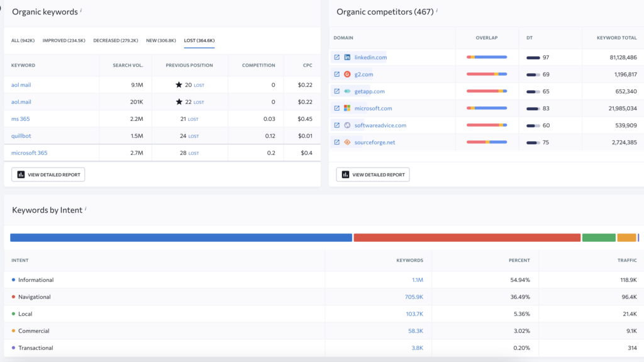View detailed report for organic competitors
The width and height of the screenshot is (644, 362).
[373, 174]
